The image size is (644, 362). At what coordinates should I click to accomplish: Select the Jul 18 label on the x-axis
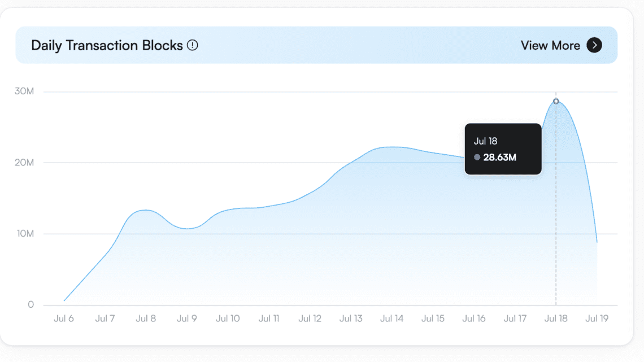pyautogui.click(x=556, y=318)
